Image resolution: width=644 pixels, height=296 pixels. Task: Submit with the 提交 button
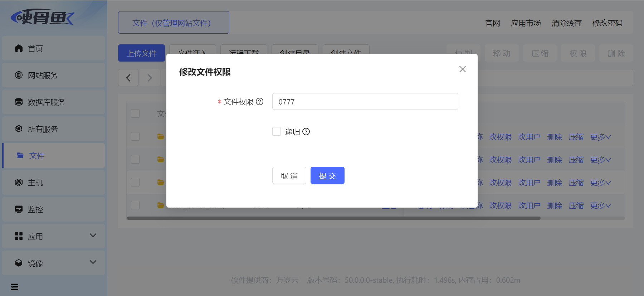[327, 175]
